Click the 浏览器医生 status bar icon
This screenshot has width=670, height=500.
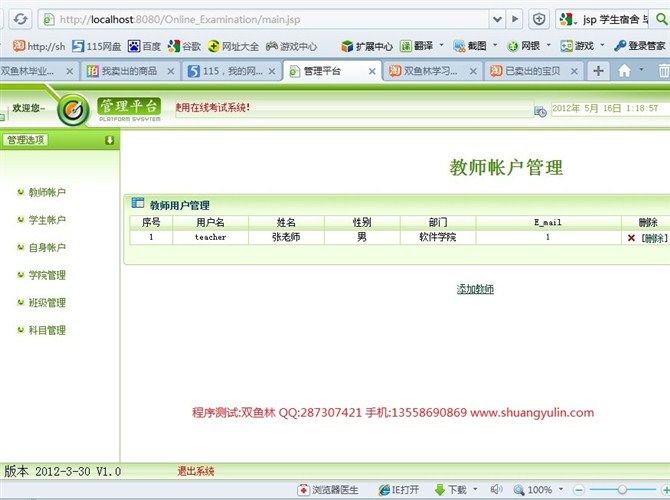304,490
